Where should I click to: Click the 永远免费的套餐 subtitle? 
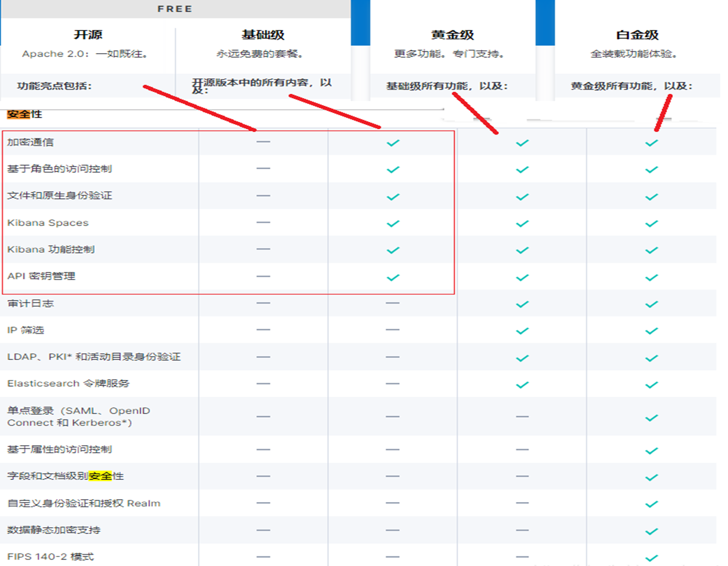(260, 54)
